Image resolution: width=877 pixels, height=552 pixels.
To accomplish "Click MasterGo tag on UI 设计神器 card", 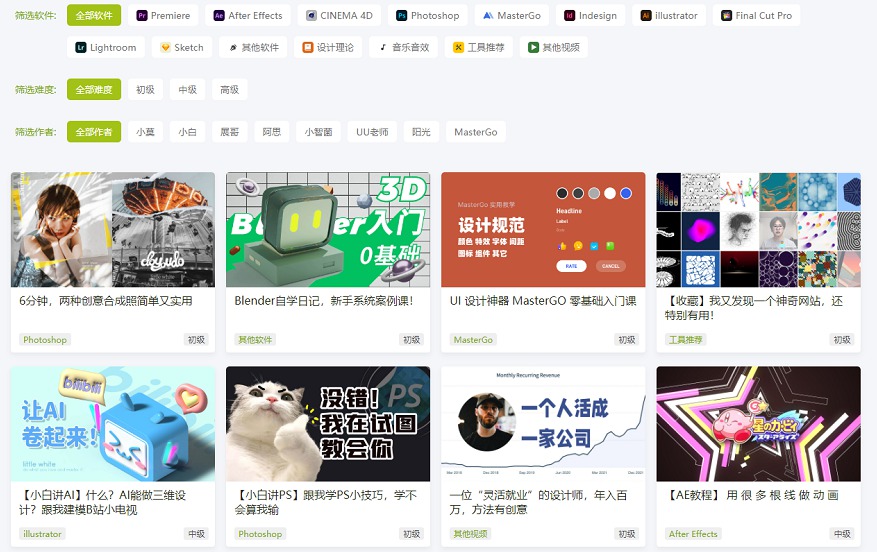I will point(473,339).
